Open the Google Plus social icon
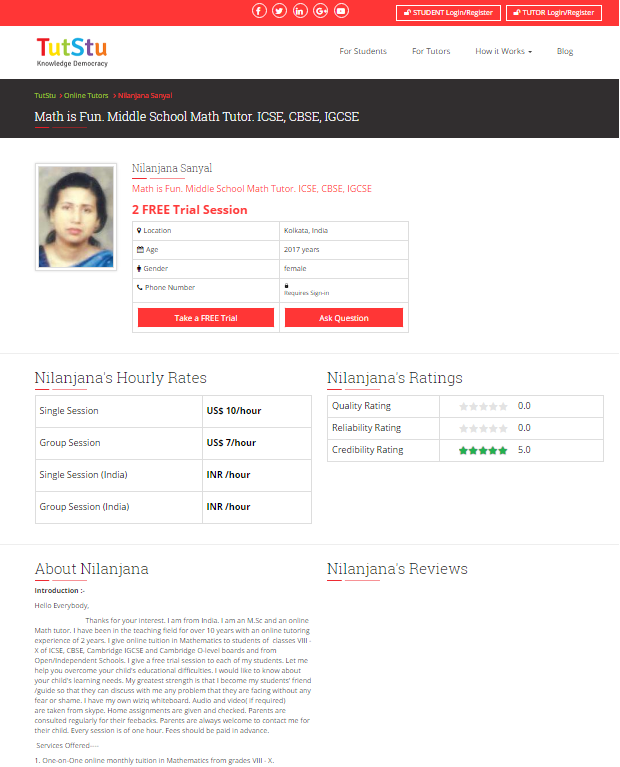Viewport: 620px width, 767px height. [x=321, y=10]
